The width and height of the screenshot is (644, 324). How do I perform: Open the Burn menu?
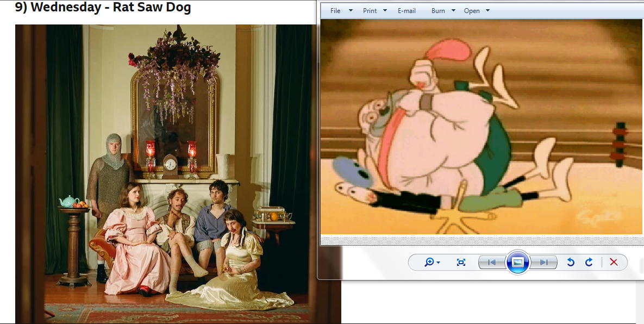pyautogui.click(x=438, y=11)
